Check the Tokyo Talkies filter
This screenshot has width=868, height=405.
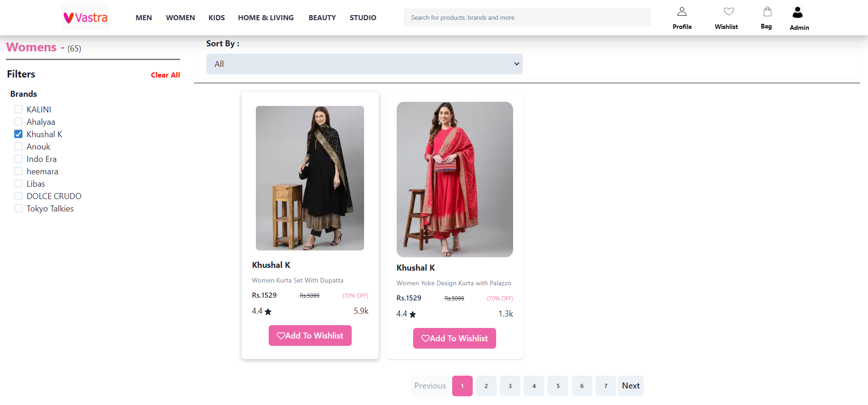point(18,208)
